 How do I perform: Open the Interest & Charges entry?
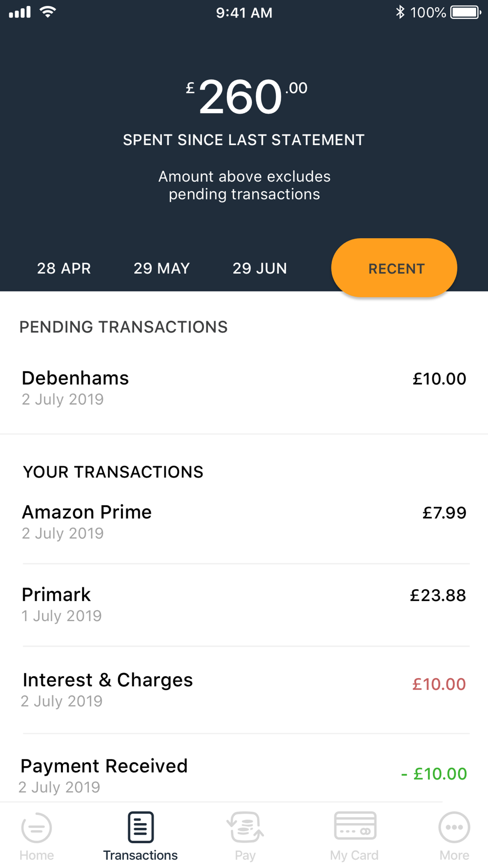pos(244,690)
